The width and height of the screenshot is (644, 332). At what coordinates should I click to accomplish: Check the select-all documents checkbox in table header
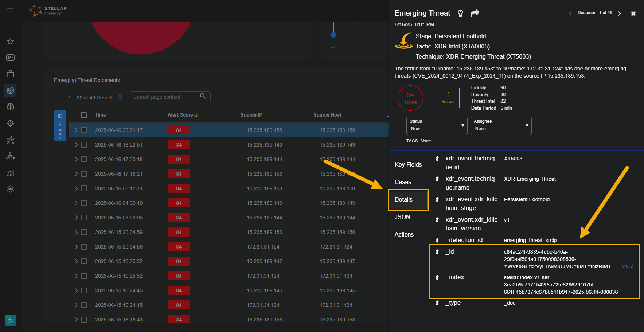84,115
